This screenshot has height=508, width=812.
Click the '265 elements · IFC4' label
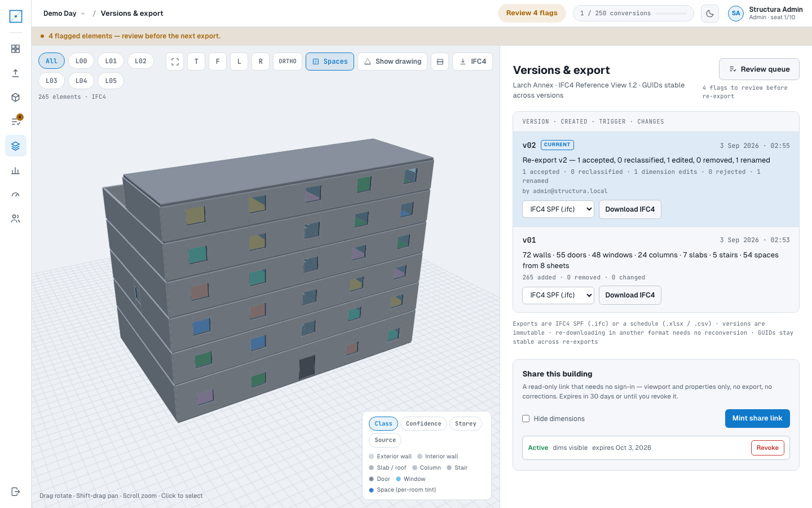click(x=72, y=97)
